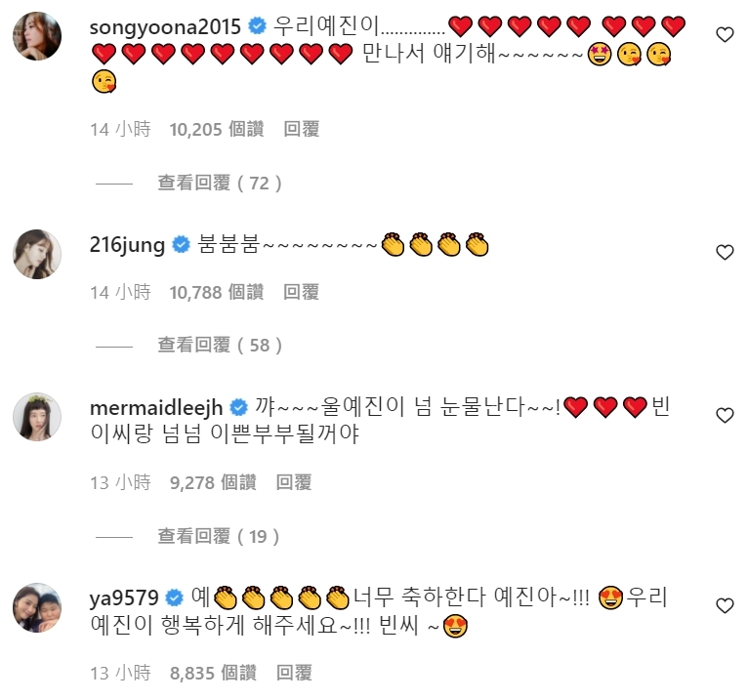Reply to ya9579's comment

pyautogui.click(x=294, y=672)
